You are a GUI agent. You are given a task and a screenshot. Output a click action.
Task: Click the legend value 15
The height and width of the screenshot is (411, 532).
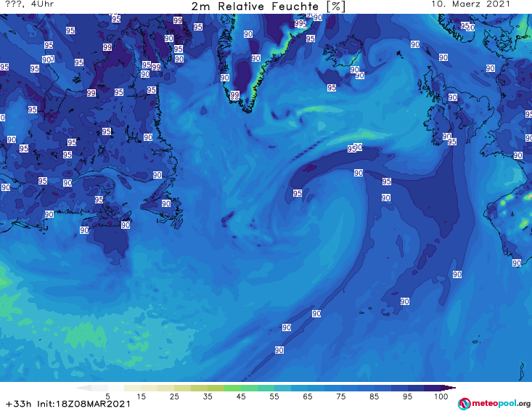141,396
